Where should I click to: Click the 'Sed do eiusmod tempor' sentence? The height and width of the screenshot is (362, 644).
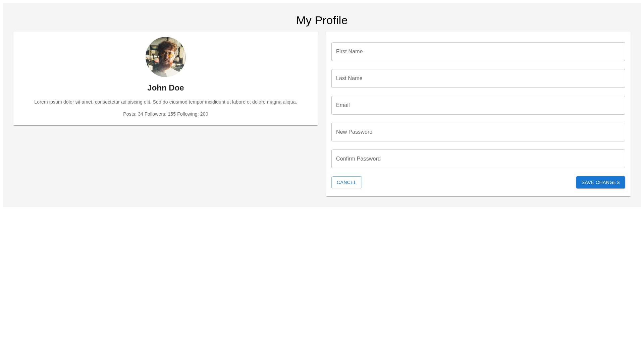click(225, 102)
